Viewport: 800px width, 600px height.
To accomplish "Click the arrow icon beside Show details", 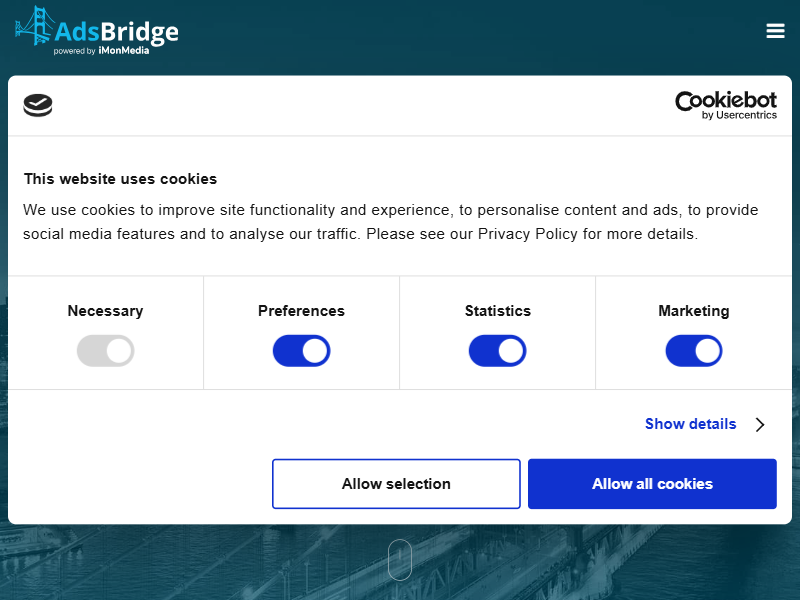I will point(760,424).
